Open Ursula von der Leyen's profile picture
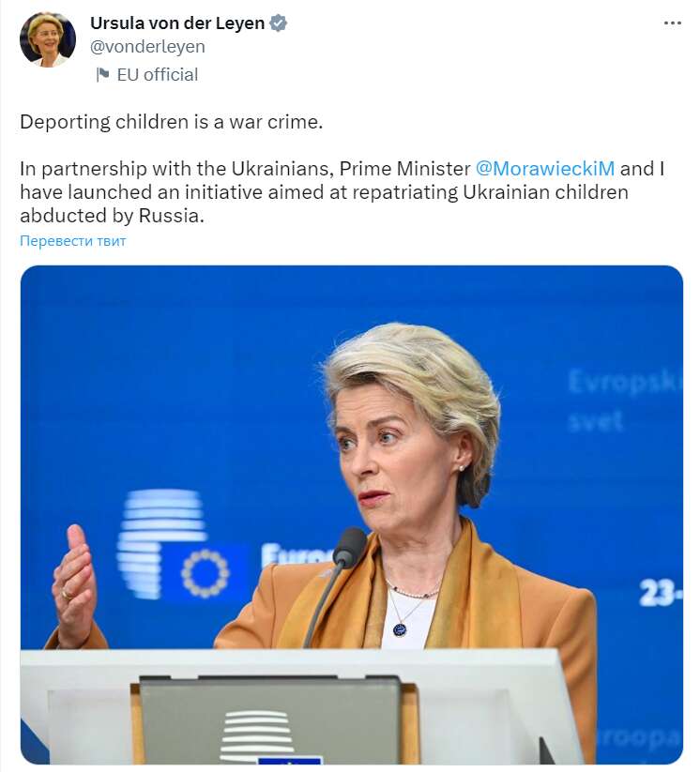Screen dimensions: 700x772 point(47,39)
